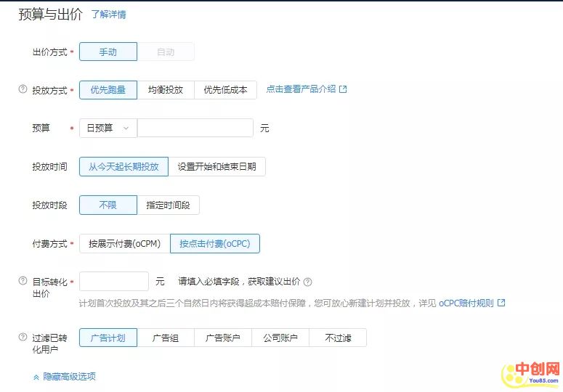
Task: Open the oCPC赔付规则 link
Action: point(466,303)
